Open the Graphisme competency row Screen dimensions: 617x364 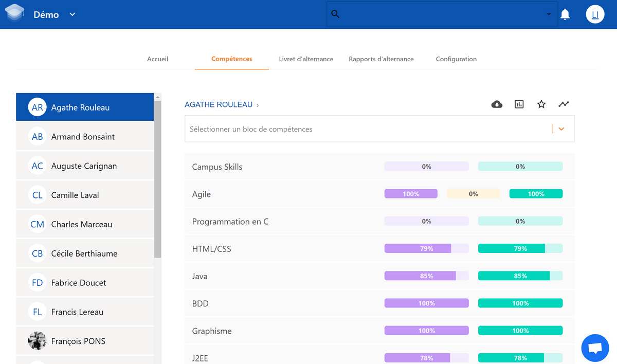(379, 331)
